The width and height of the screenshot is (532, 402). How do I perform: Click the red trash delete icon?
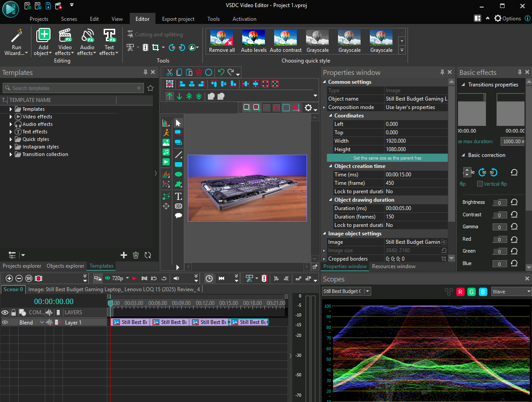[199, 73]
